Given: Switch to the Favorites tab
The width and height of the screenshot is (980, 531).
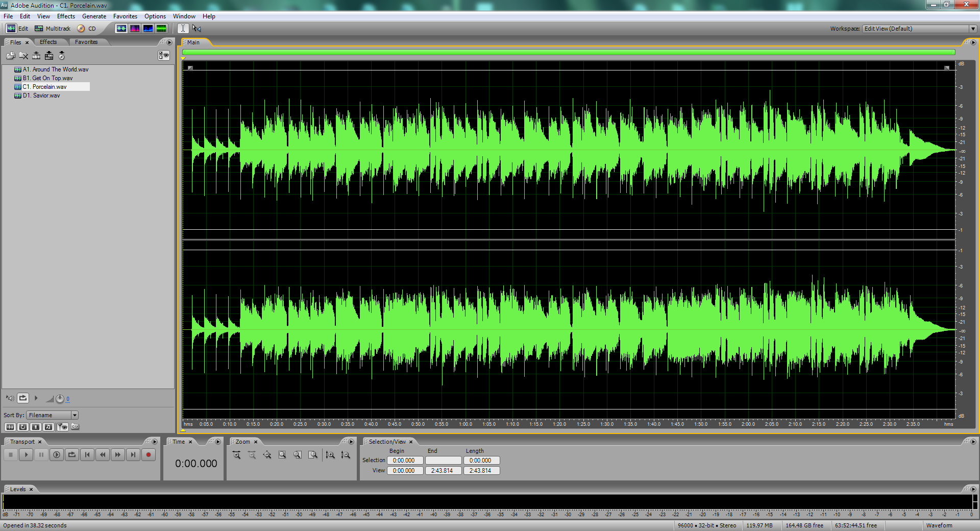Looking at the screenshot, I should click(86, 42).
